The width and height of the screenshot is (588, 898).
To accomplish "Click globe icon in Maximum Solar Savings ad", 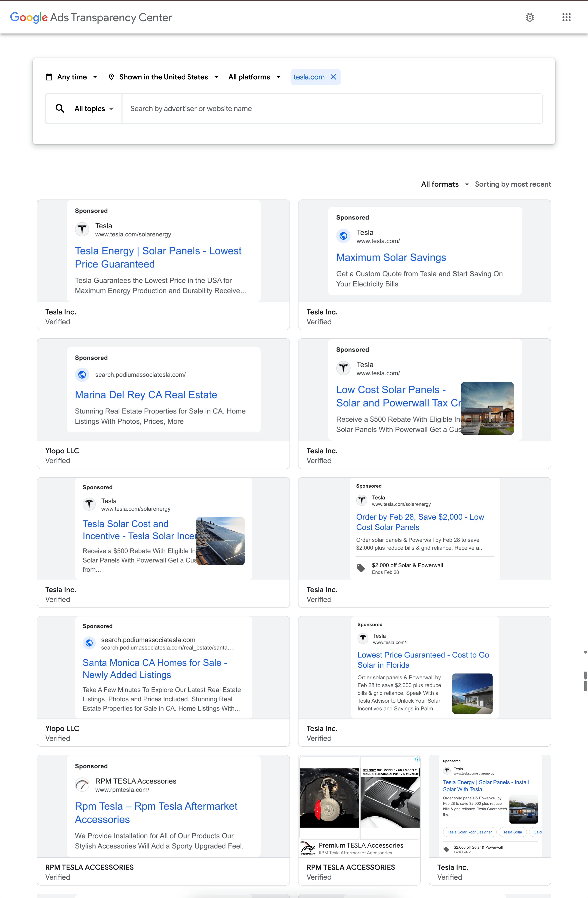I will coord(343,236).
